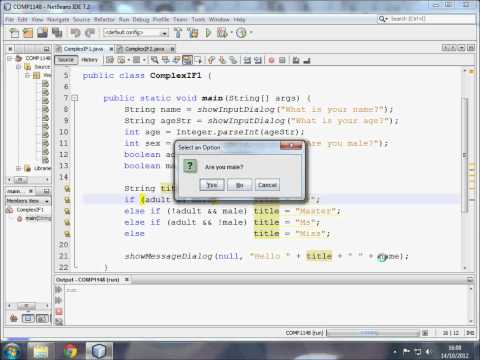
Task: Click the Stop Macro Recording icon
Action: (282, 60)
